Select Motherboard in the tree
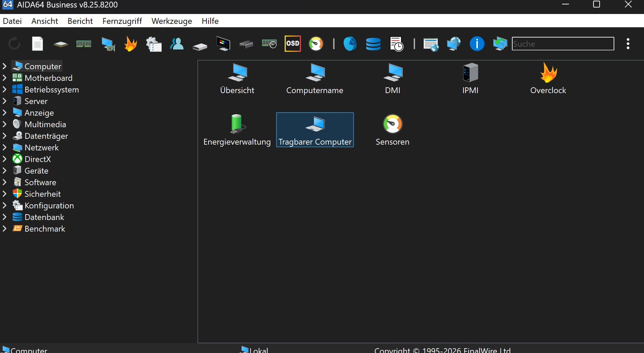The width and height of the screenshot is (644, 353). [48, 78]
